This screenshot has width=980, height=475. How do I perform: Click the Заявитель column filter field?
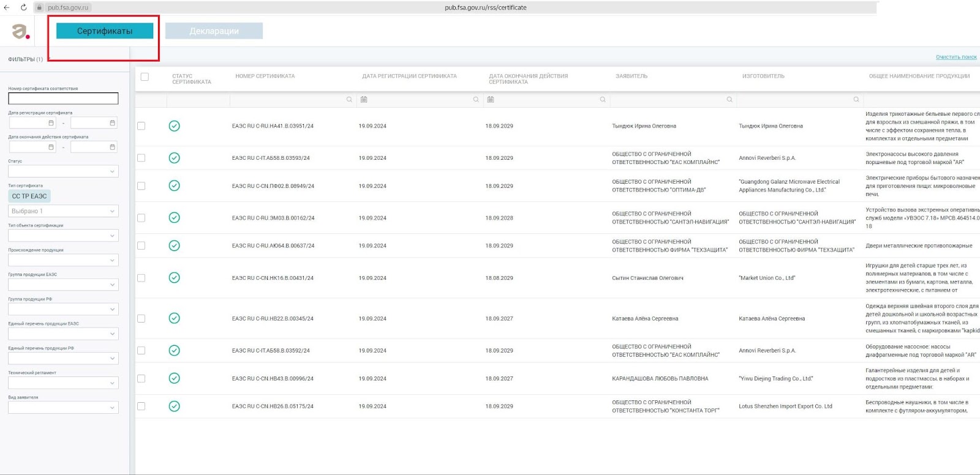673,99
